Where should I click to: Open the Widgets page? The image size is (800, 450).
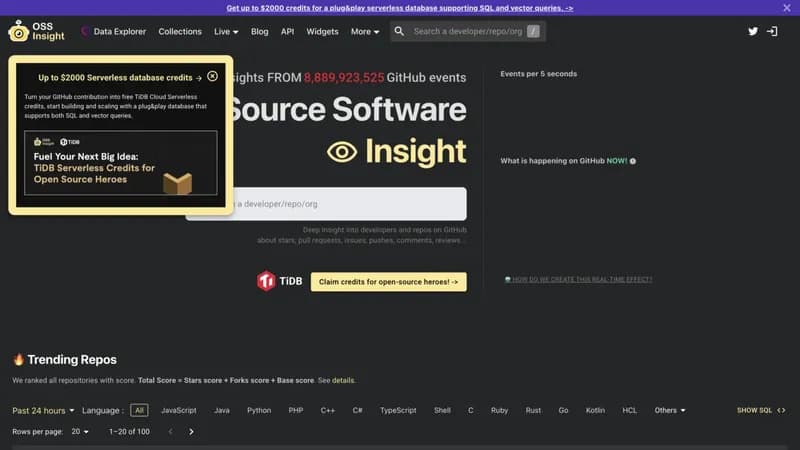point(322,31)
